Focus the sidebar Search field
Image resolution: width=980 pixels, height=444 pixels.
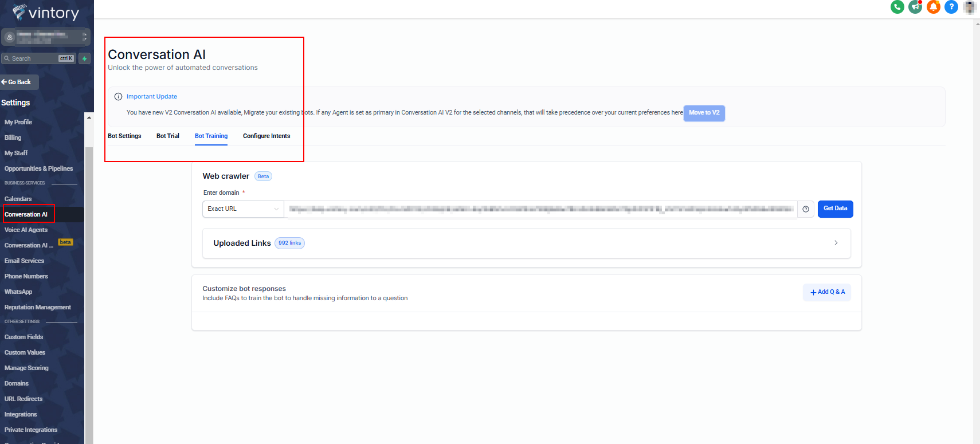tap(38, 58)
